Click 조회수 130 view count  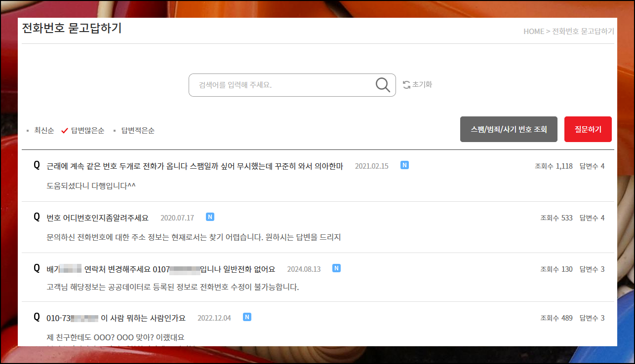pyautogui.click(x=556, y=269)
